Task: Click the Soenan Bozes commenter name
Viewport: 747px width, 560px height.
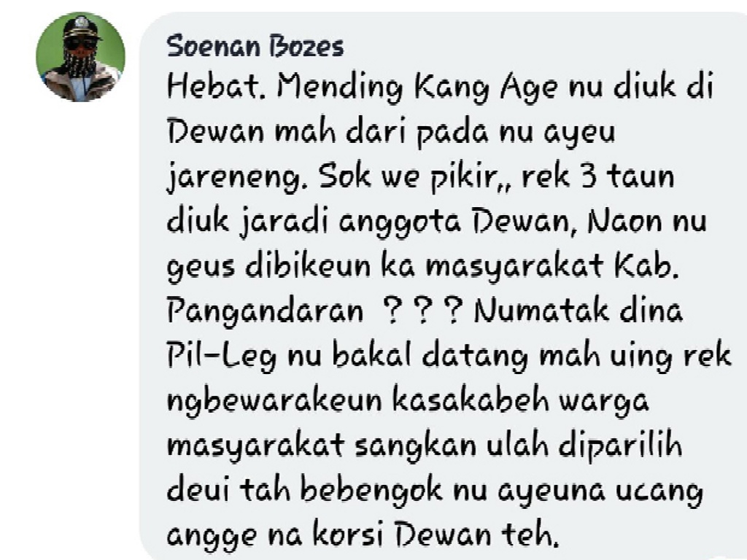Action: tap(255, 47)
